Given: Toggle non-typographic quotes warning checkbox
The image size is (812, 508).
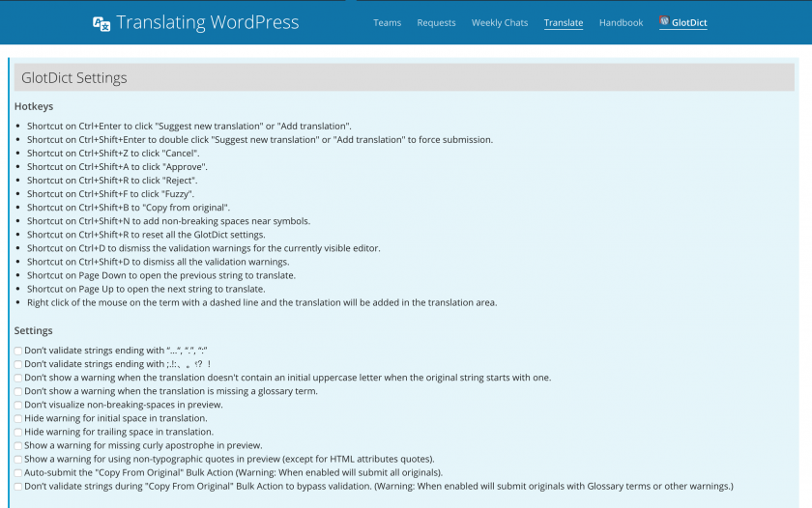Looking at the screenshot, I should [18, 459].
